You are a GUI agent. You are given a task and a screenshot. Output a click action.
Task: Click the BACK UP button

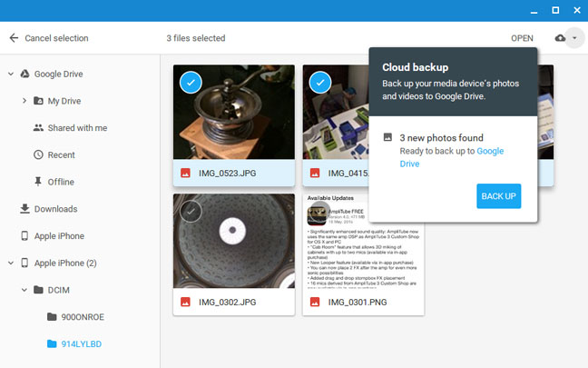coord(499,196)
